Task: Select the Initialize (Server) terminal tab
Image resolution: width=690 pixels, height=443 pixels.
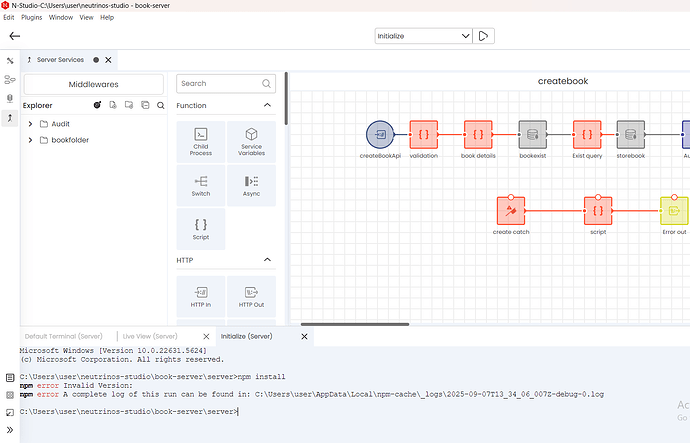Action: (246, 336)
